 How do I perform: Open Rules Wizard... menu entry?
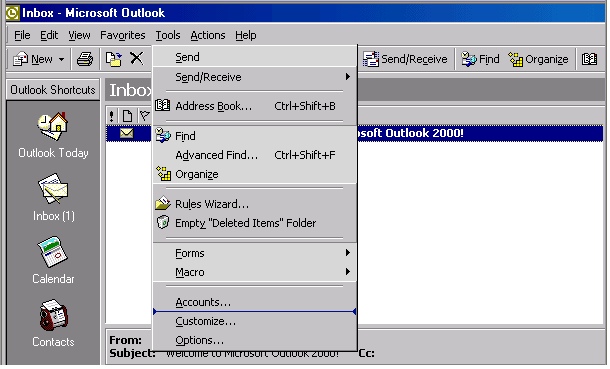point(255,204)
